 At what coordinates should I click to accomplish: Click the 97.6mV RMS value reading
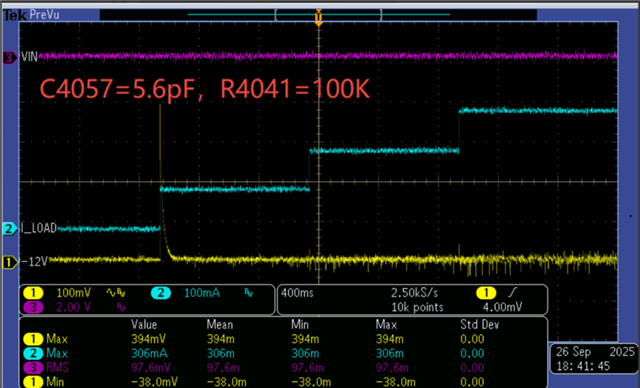point(151,368)
